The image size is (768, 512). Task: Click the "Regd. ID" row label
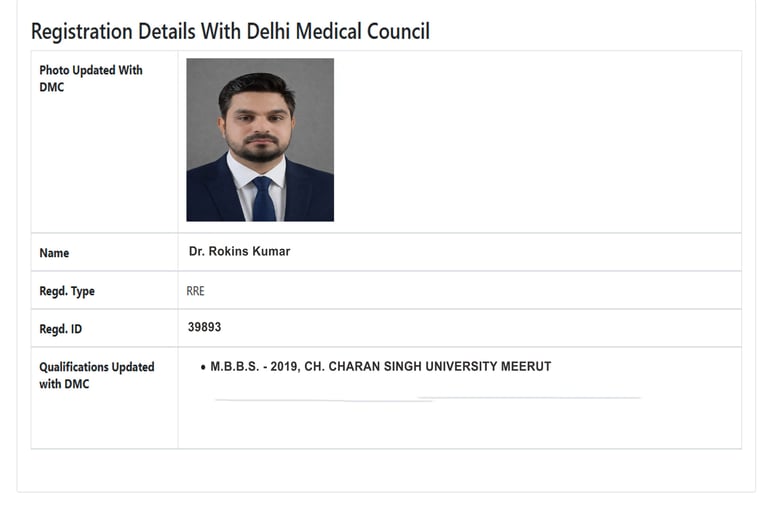(62, 328)
